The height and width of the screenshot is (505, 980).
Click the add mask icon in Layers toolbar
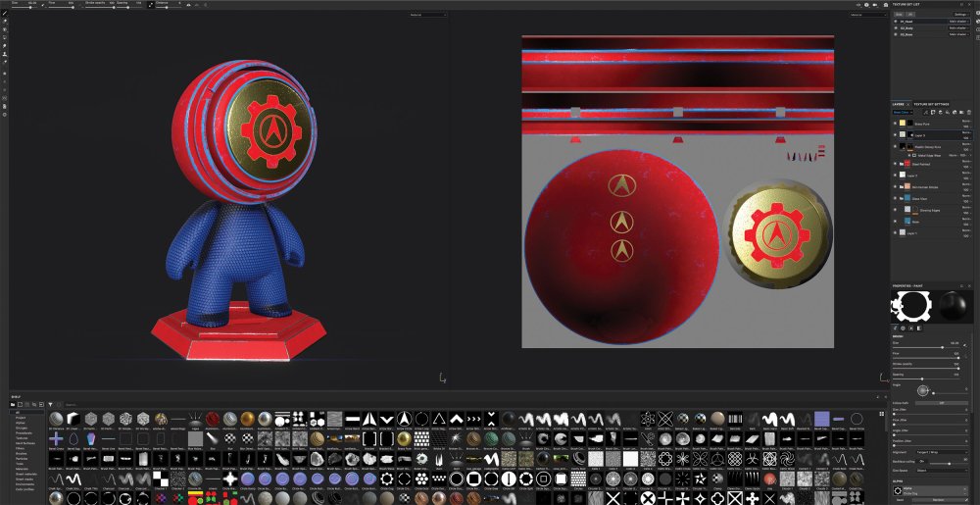tap(933, 113)
